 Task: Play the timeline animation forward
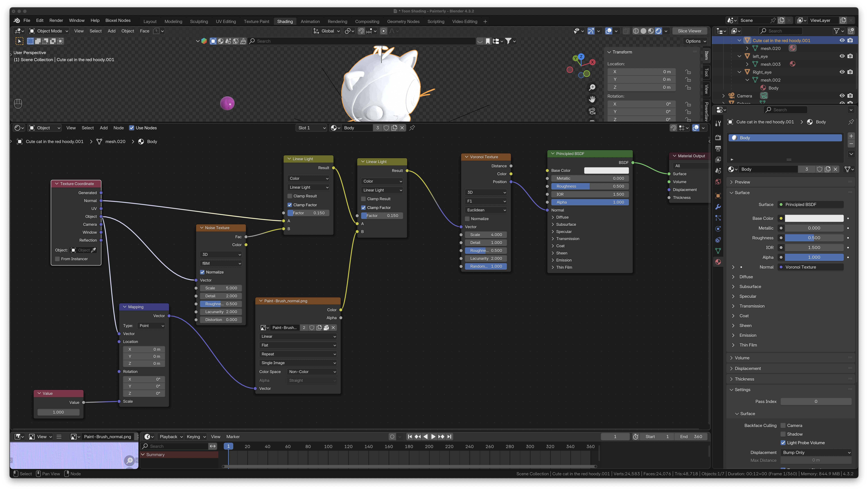[x=433, y=437]
